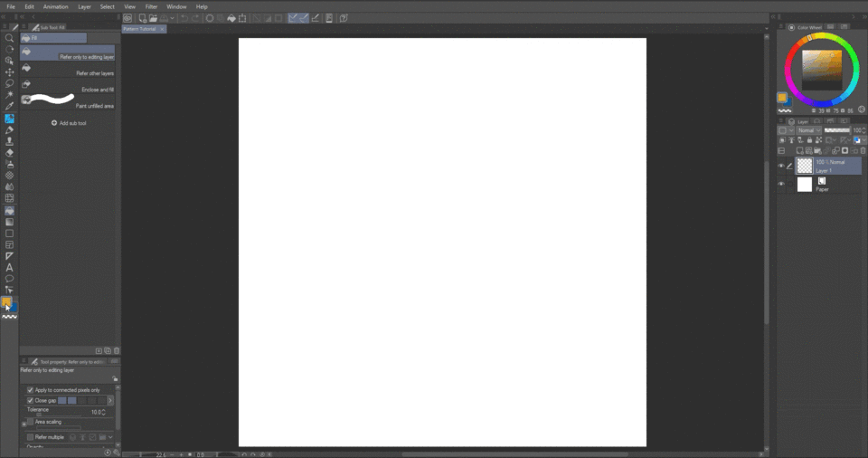Viewport: 868px width, 458px height.
Task: Select the Lasso selection tool
Action: [9, 83]
